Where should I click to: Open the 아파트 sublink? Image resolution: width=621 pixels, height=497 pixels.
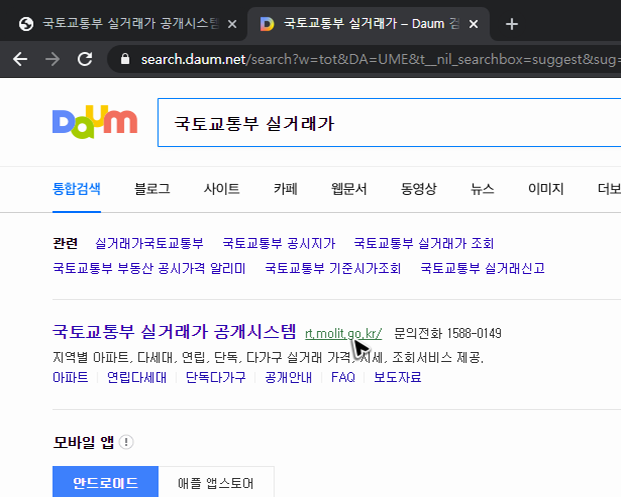(70, 377)
